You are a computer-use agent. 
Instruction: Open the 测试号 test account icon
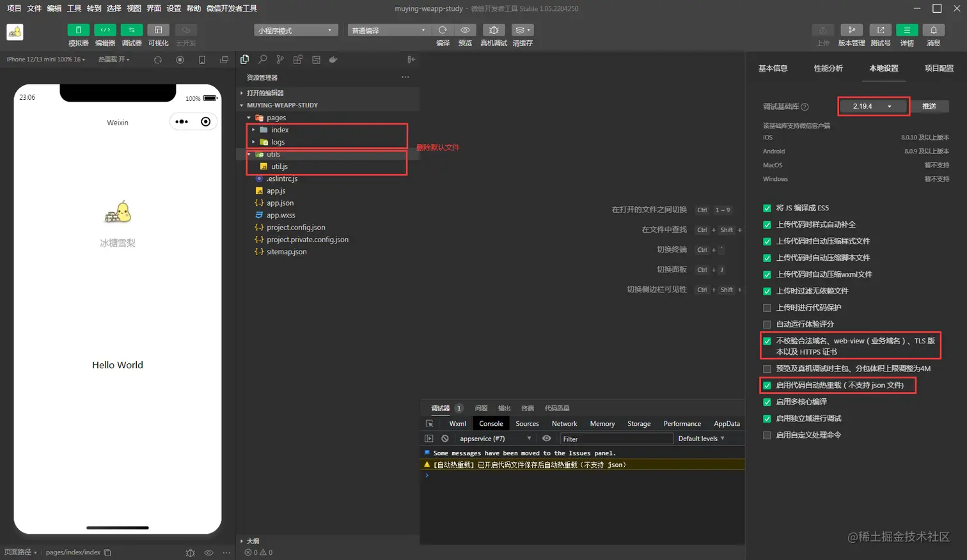pyautogui.click(x=881, y=30)
